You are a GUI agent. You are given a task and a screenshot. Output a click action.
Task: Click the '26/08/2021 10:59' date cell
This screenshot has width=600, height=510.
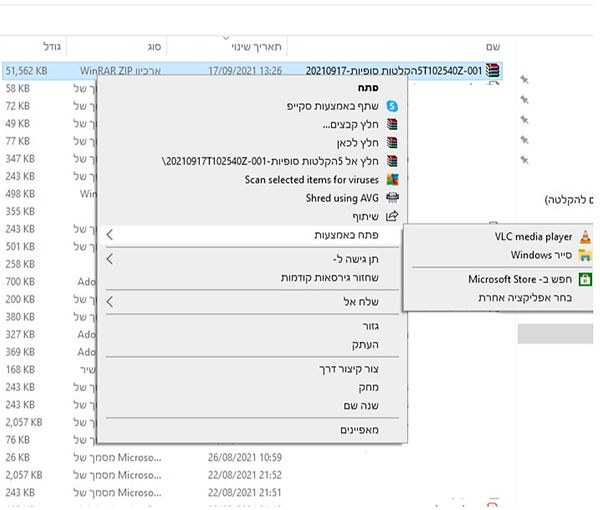245,458
